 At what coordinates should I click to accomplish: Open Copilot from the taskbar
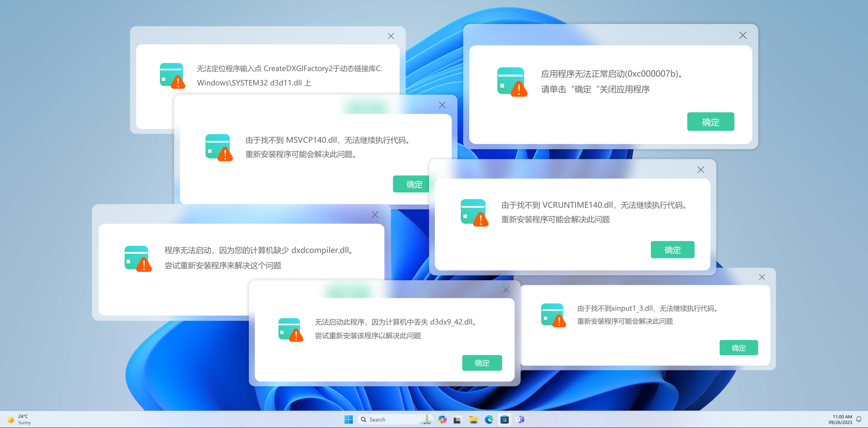tap(442, 419)
